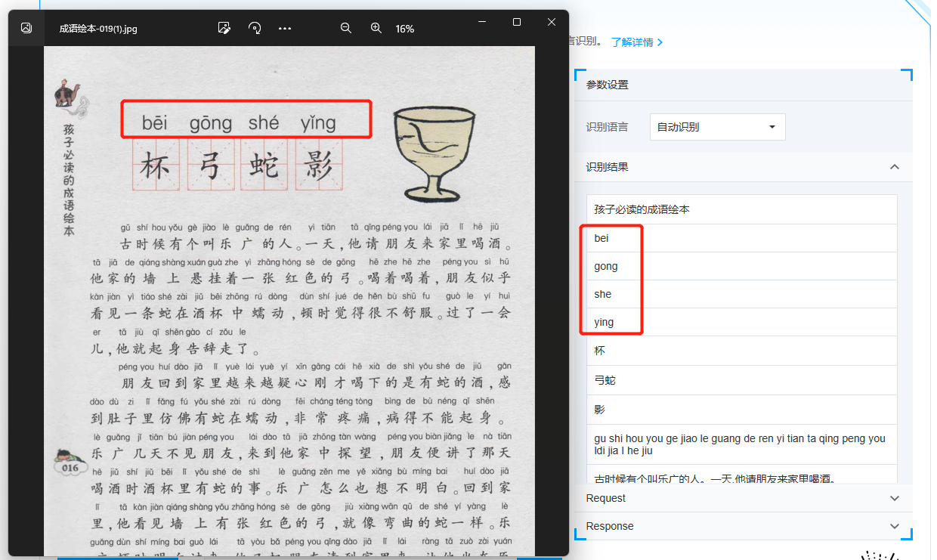Open the image edit tool in Photos
Viewport: 937px width, 560px height.
click(x=224, y=28)
